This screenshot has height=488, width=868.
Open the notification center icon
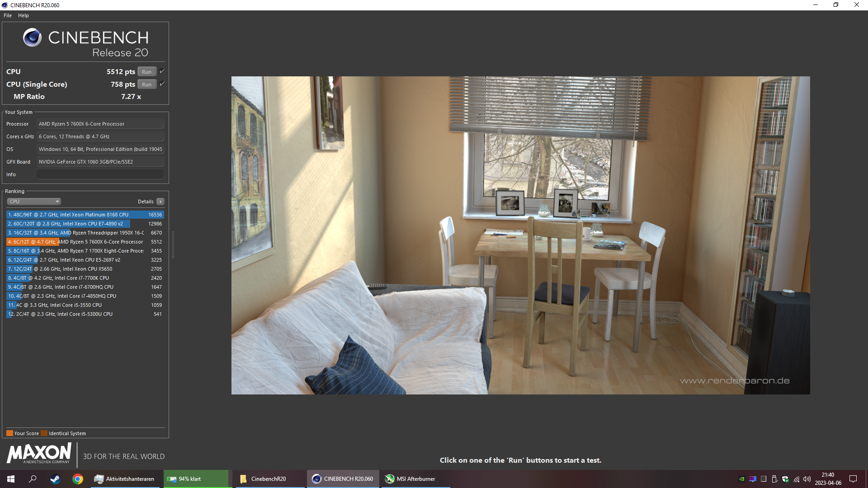click(853, 479)
